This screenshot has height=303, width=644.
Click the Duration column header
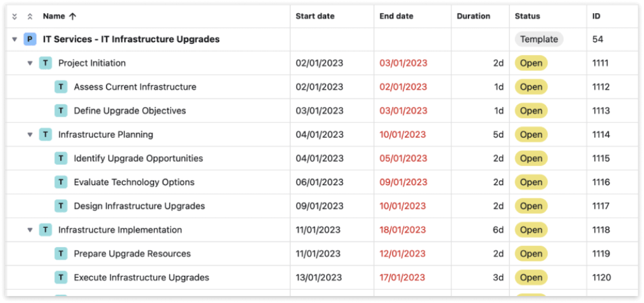click(474, 16)
